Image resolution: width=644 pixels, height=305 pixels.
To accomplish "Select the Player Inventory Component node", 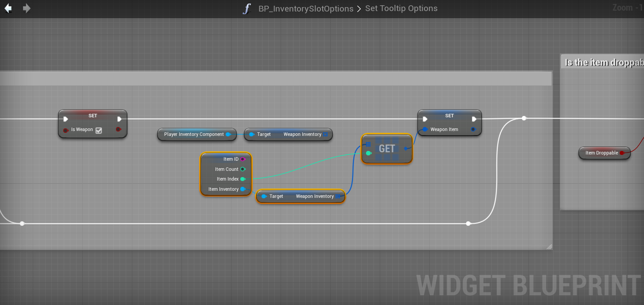I will click(x=194, y=135).
